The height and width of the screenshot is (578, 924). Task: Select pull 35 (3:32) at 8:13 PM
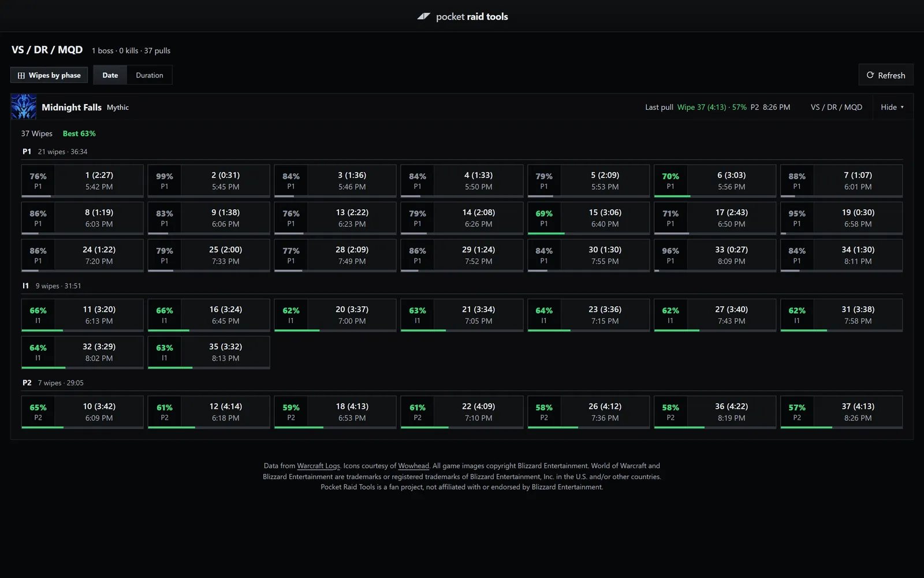coord(209,353)
